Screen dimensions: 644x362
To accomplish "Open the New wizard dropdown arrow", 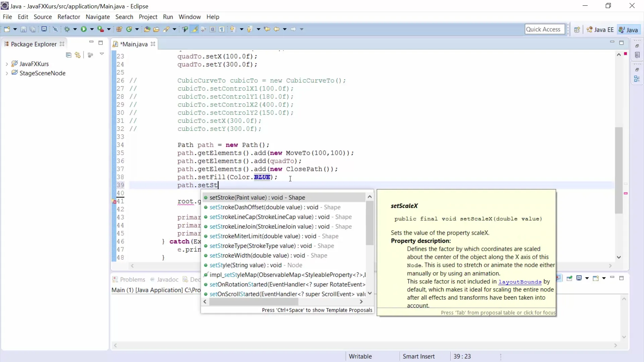I will point(15,29).
